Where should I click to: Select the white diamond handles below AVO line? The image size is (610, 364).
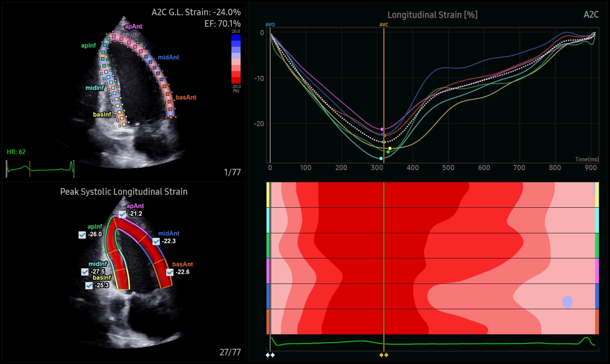[270, 355]
